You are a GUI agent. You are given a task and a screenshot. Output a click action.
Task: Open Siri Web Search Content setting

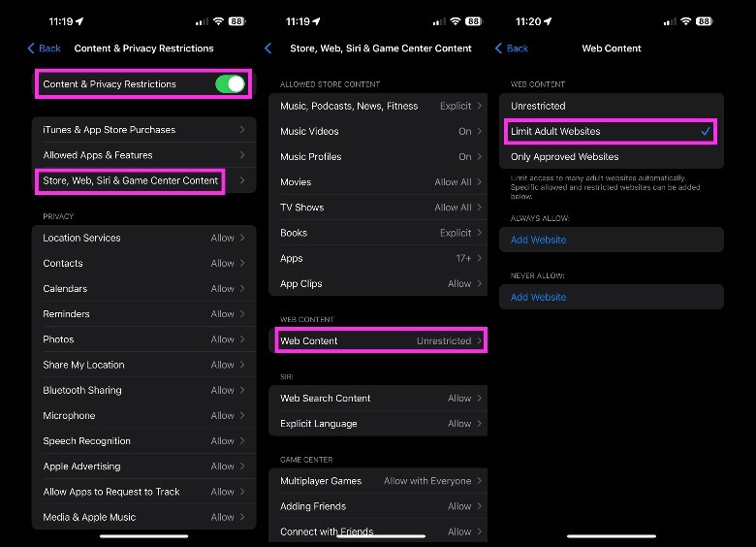point(378,398)
